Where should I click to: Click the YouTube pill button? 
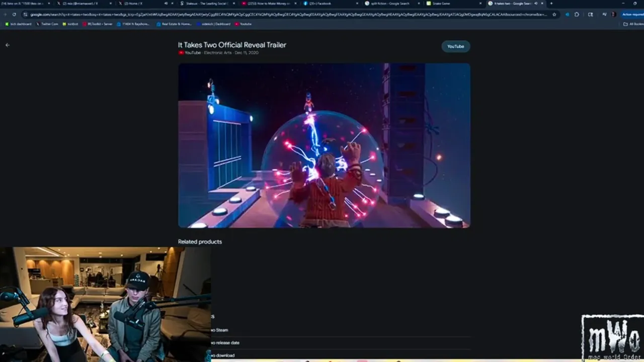coord(455,46)
